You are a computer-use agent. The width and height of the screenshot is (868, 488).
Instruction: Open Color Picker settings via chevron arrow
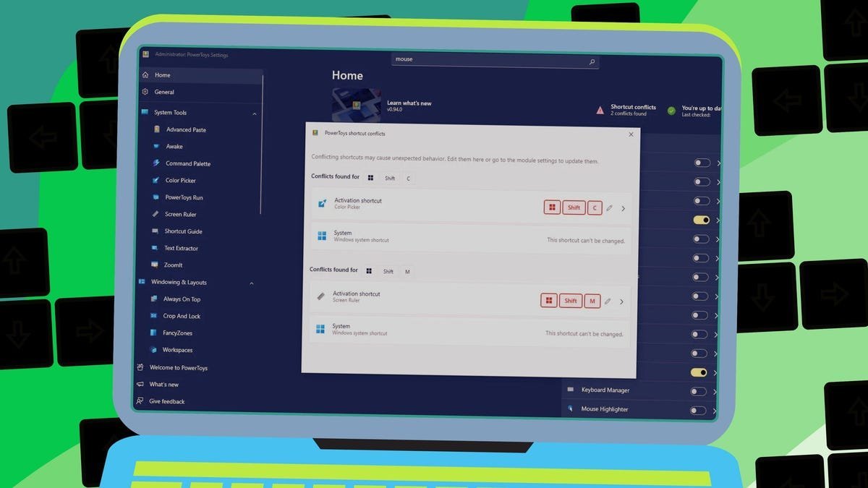pyautogui.click(x=624, y=209)
